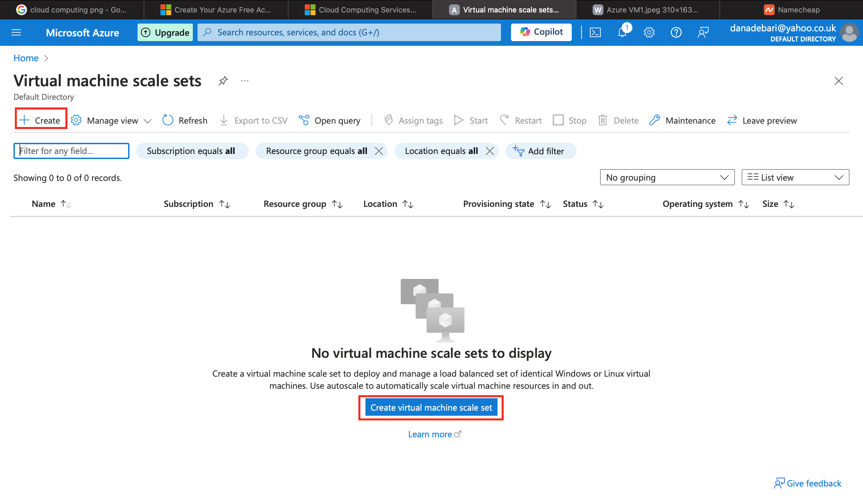Click the Filter for any field box

pos(71,151)
